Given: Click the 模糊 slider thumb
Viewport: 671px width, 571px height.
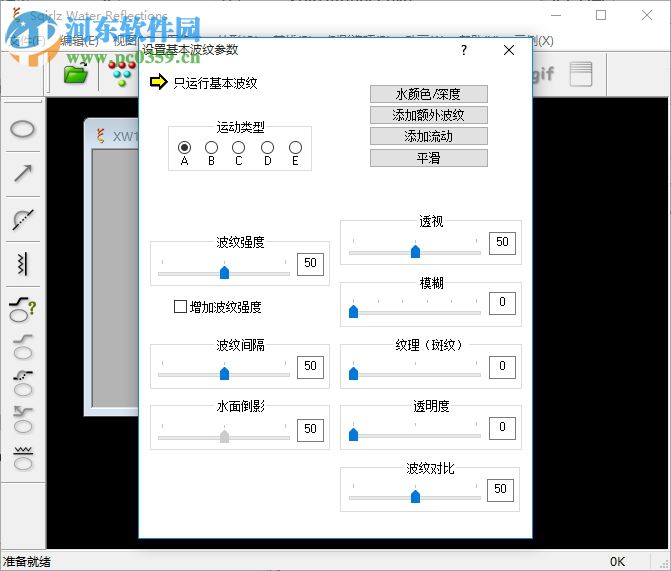Looking at the screenshot, I should [353, 311].
